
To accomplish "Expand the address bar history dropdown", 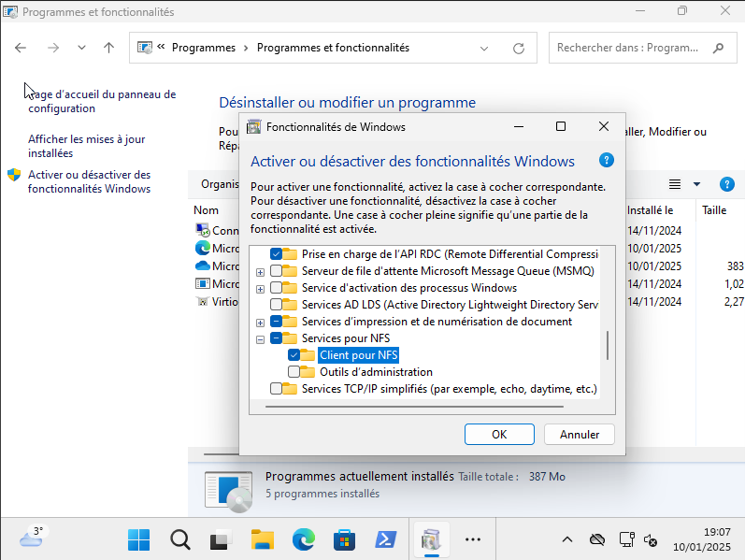I will coord(484,49).
